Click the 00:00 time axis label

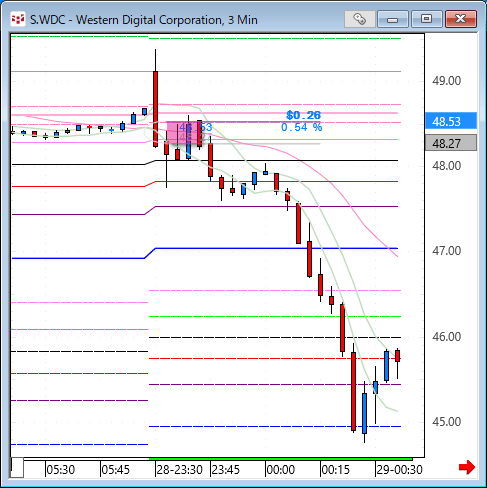point(281,470)
